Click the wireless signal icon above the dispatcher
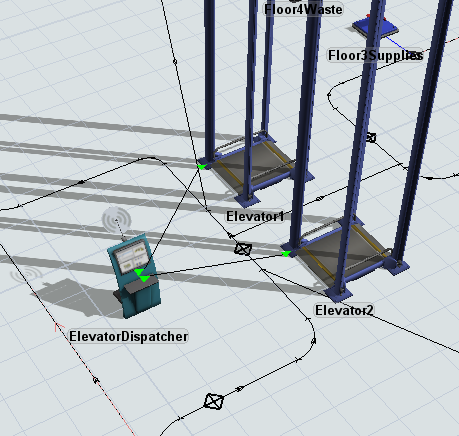The width and height of the screenshot is (459, 436). (x=116, y=220)
